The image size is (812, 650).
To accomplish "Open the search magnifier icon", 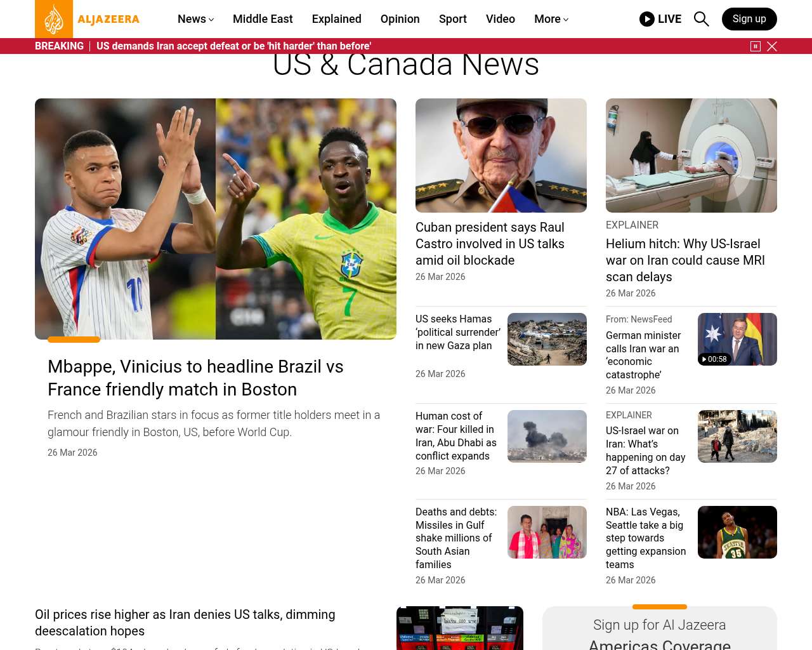I will click(701, 19).
